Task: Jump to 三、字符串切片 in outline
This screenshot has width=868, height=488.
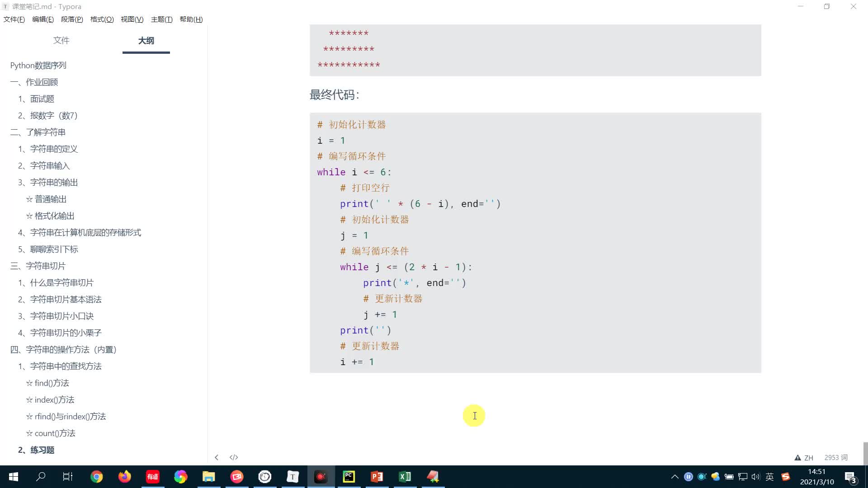Action: click(x=38, y=266)
